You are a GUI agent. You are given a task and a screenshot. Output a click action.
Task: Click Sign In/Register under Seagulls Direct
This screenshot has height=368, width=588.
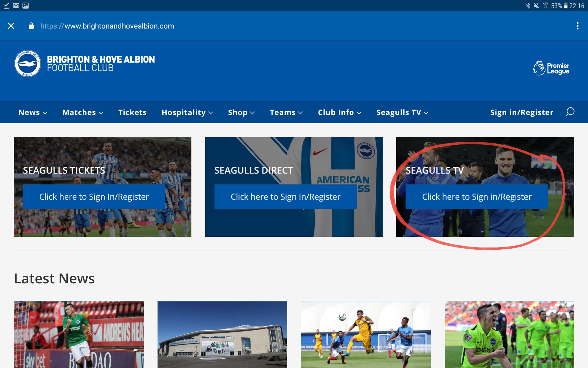pos(285,197)
